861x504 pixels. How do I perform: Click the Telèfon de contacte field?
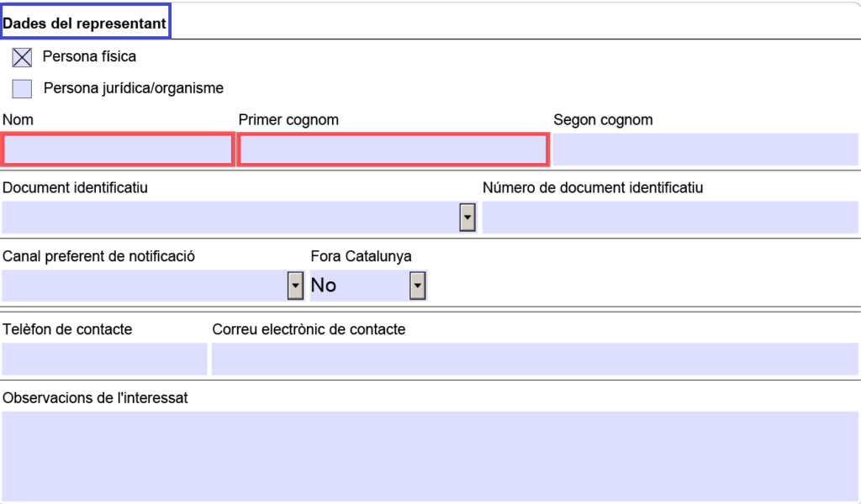pos(104,359)
